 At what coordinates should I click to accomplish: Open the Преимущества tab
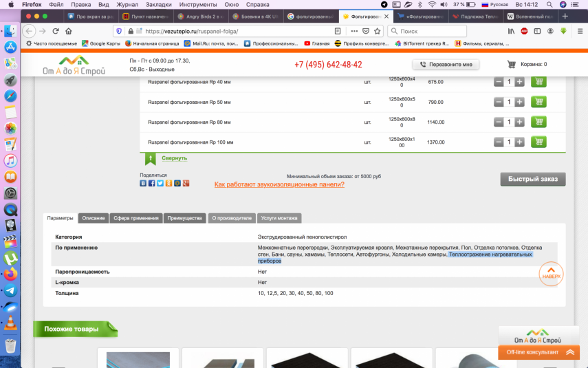[x=184, y=218]
